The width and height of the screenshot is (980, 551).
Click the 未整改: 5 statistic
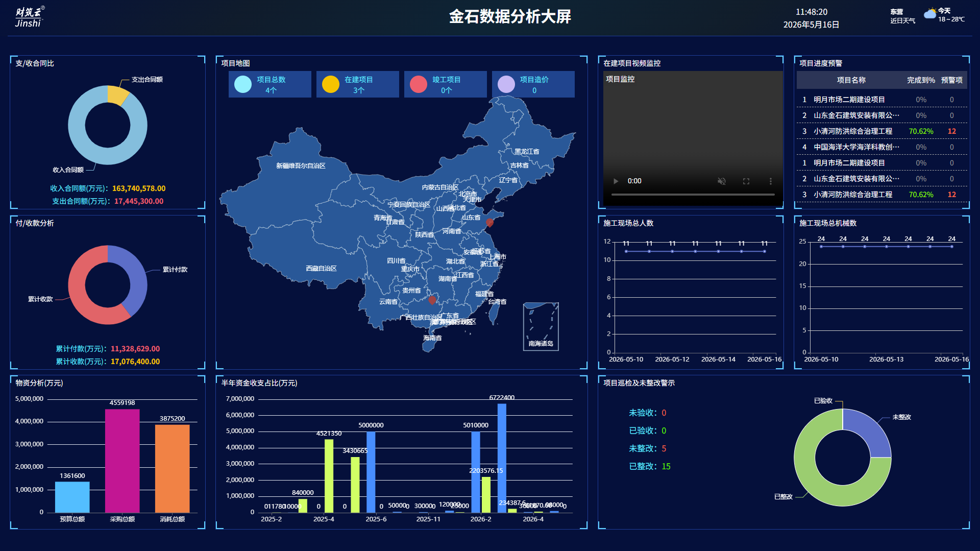(x=647, y=448)
